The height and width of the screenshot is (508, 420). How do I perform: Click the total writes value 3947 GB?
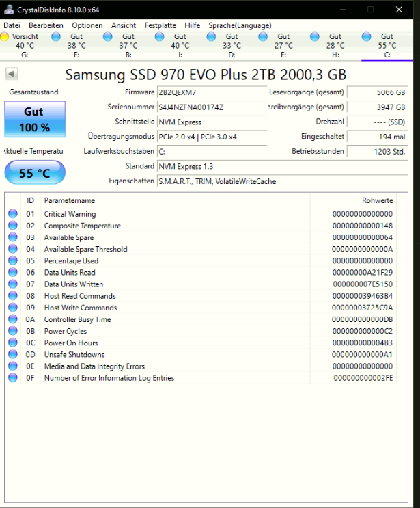point(377,107)
